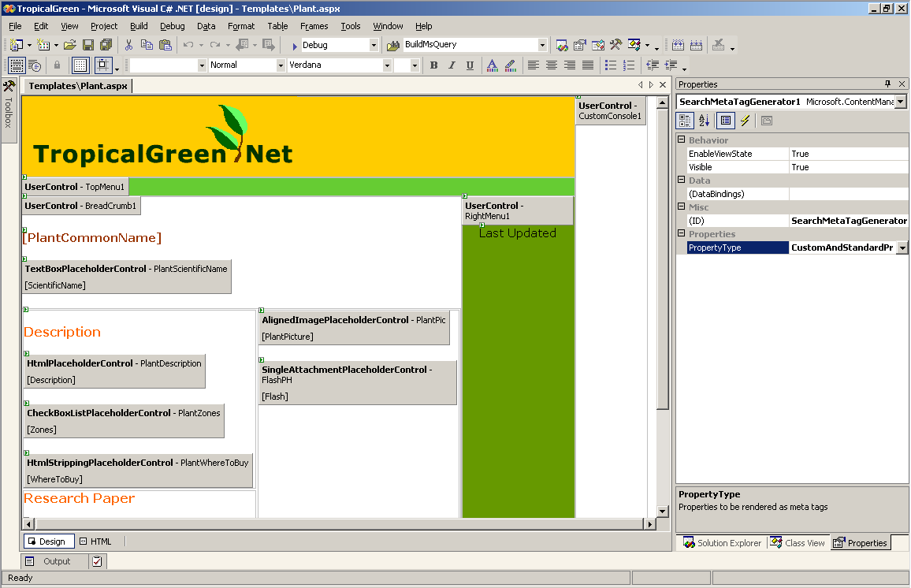
Task: Toggle Underline formatting
Action: click(x=470, y=65)
